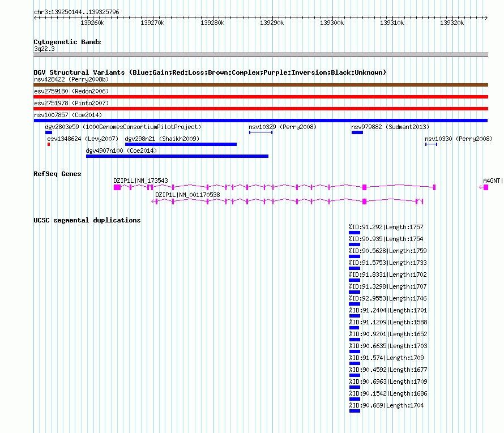Click the UCSC segmental duplications track title
504x433 pixels.
click(87, 220)
